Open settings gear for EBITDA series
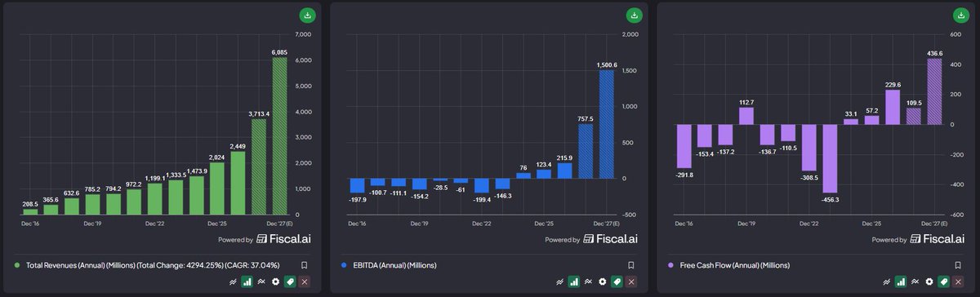 (603, 281)
